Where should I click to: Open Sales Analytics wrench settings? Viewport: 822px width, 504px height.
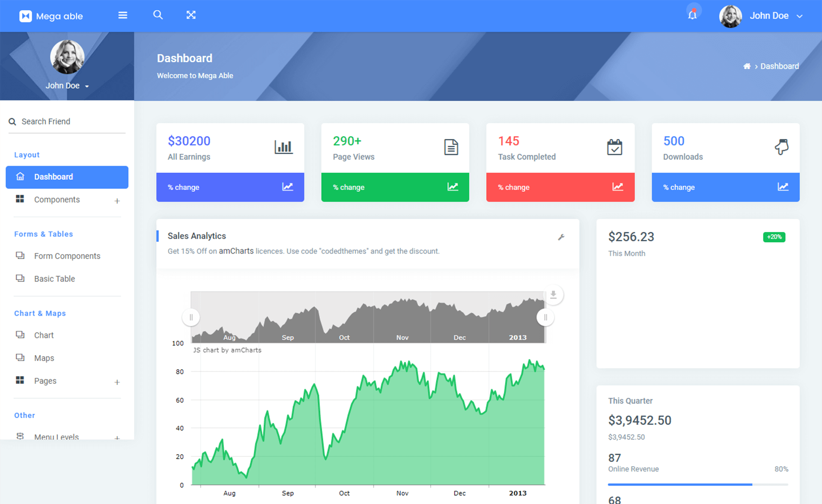coord(561,237)
